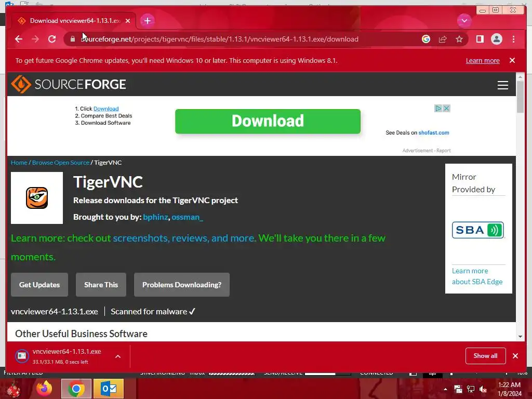532x399 pixels.
Task: Click the Chrome taskbar icon
Action: [76, 389]
